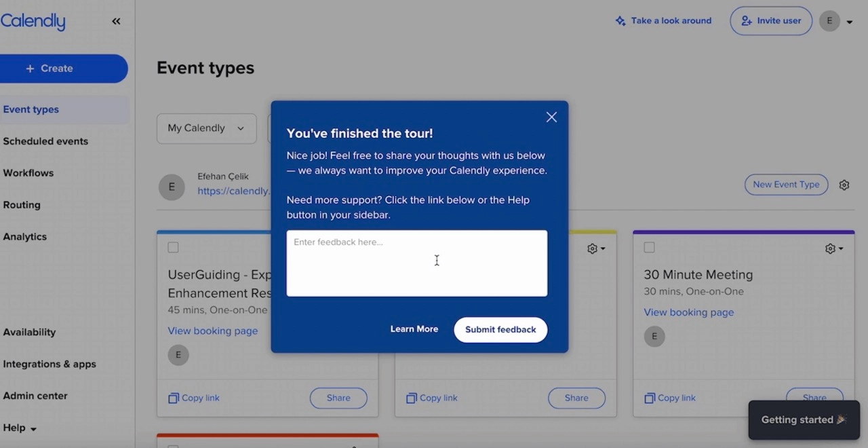Select the checkbox on the UserGuiding event card
The height and width of the screenshot is (448, 868).
173,247
